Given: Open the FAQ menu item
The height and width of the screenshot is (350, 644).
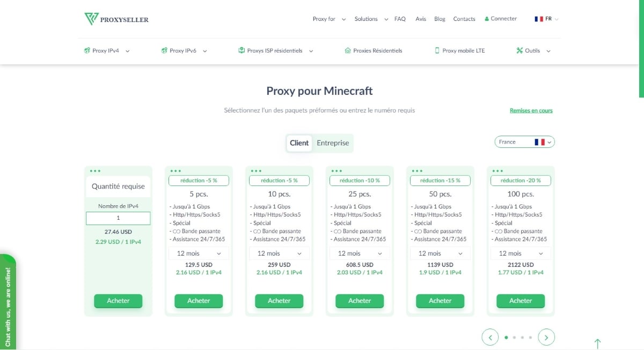Looking at the screenshot, I should pos(400,19).
